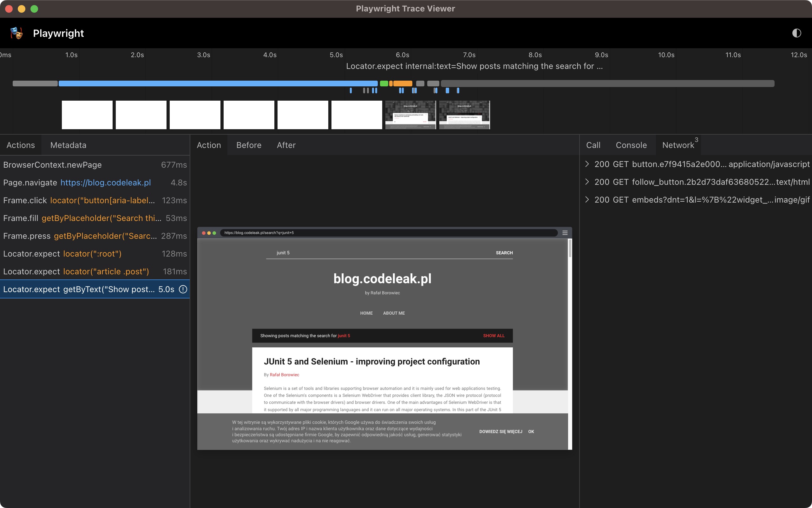The image size is (812, 508).
Task: Select the BrowserContext.newPage action
Action: 95,165
